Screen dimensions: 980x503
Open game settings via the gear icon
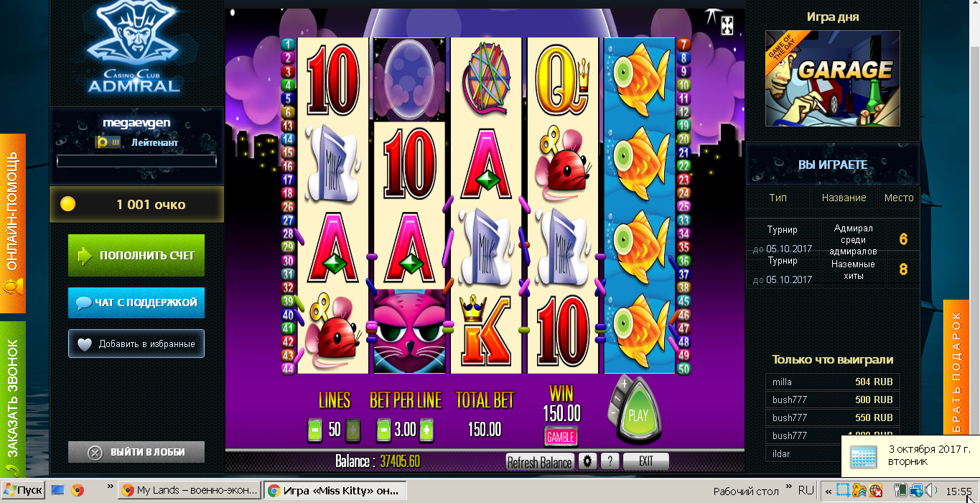588,461
